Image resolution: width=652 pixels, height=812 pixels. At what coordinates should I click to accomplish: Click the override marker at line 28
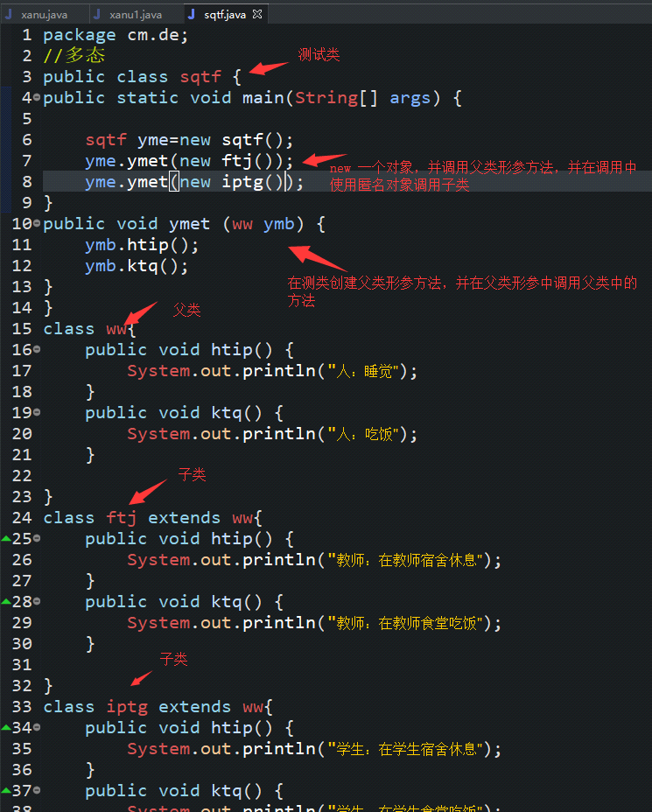click(6, 601)
